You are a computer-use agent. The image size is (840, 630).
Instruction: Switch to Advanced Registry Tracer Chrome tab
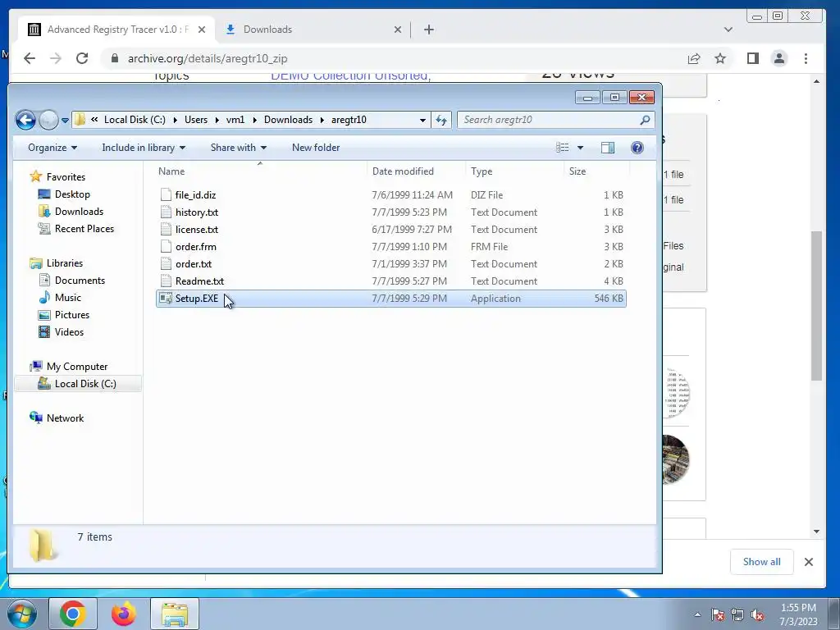point(116,30)
